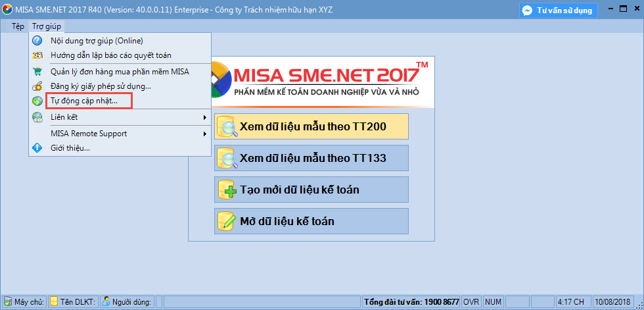Close the Trợ giúp menu header
The image size is (644, 310).
[47, 26]
